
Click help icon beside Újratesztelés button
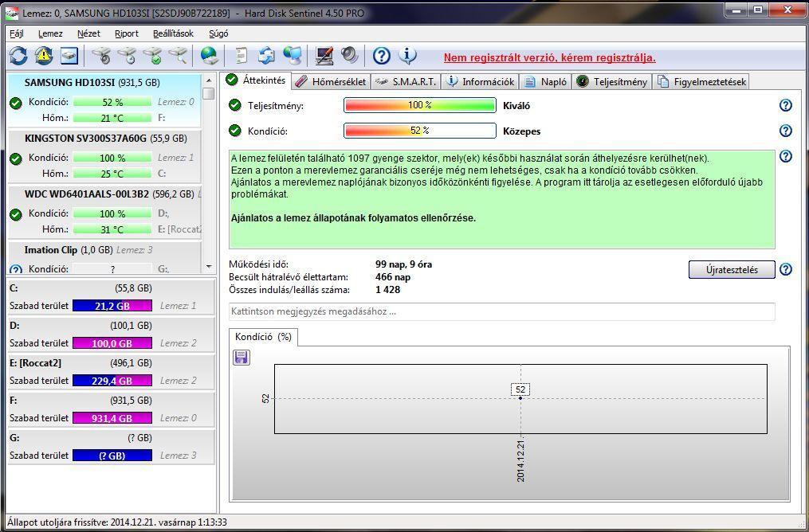point(785,269)
